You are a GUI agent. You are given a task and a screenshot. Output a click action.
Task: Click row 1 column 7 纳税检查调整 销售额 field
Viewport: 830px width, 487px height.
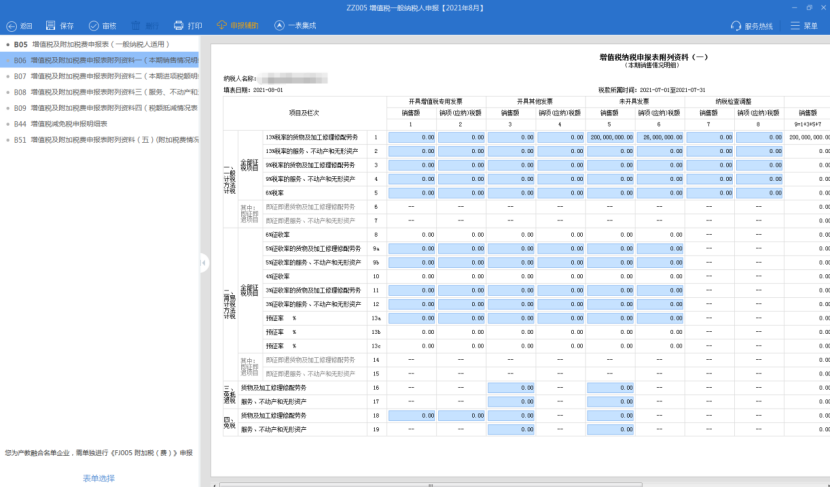[x=709, y=137]
